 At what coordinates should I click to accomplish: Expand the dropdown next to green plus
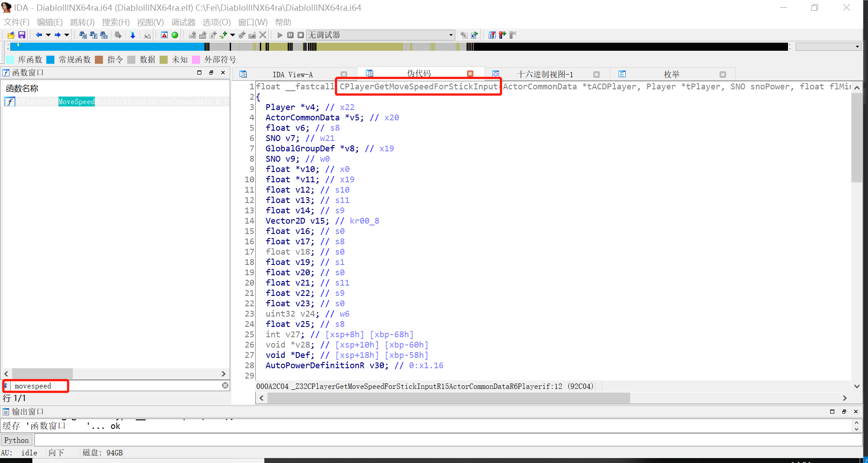pos(232,35)
